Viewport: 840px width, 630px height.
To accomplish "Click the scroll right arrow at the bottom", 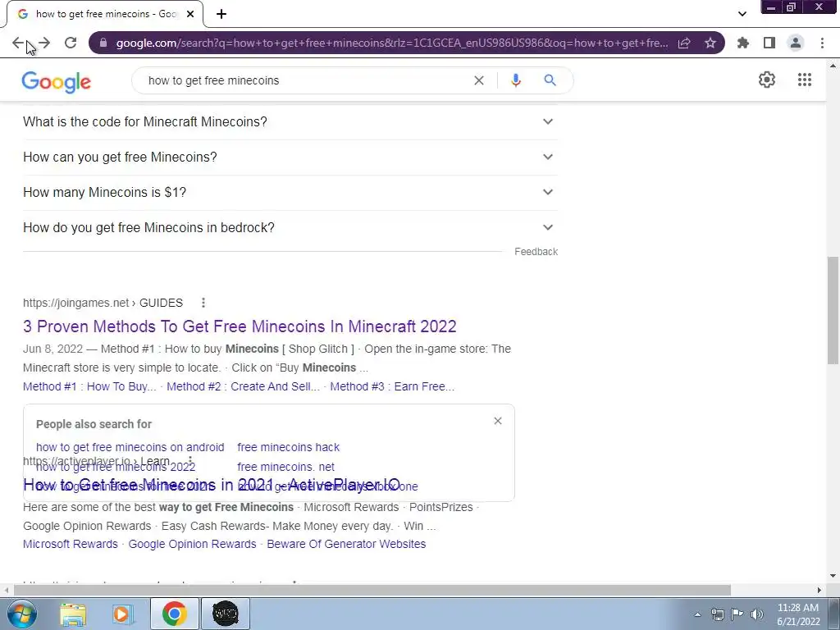I will click(x=819, y=590).
